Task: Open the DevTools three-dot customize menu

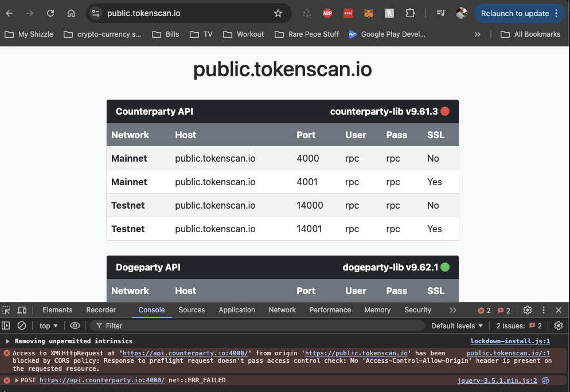Action: coord(544,310)
